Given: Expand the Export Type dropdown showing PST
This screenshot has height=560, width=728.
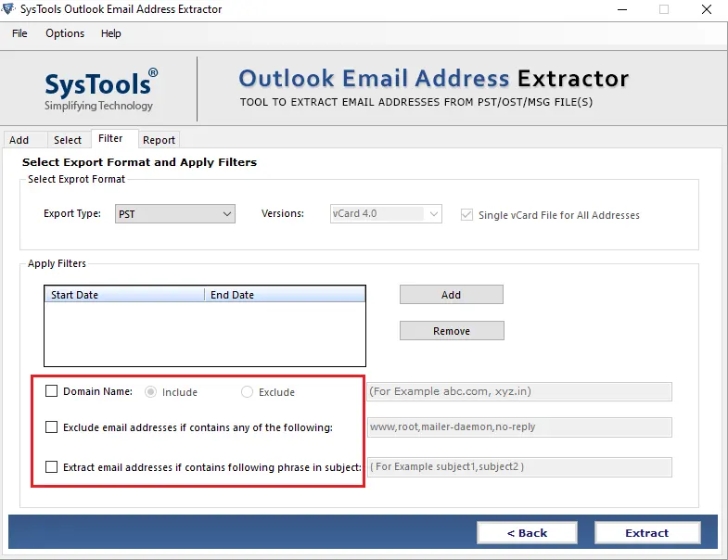Looking at the screenshot, I should (175, 214).
